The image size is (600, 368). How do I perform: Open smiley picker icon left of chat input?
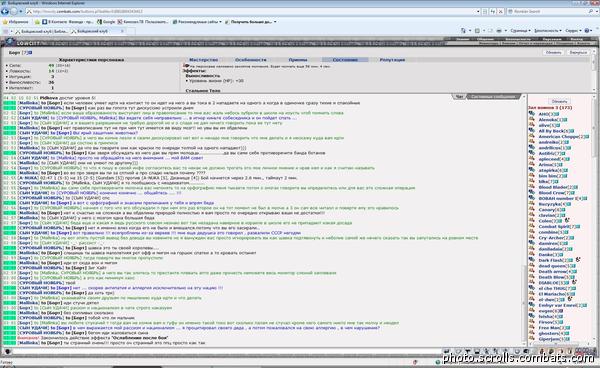point(7,351)
